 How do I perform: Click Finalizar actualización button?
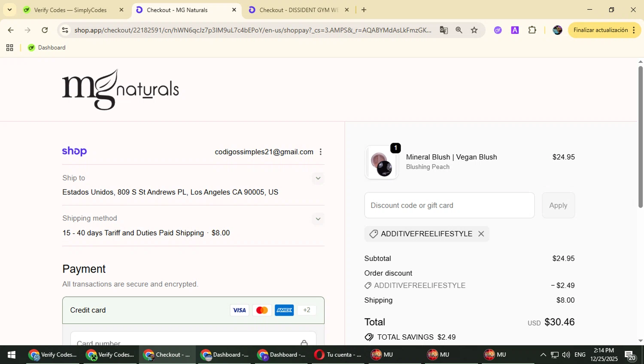coord(605,30)
